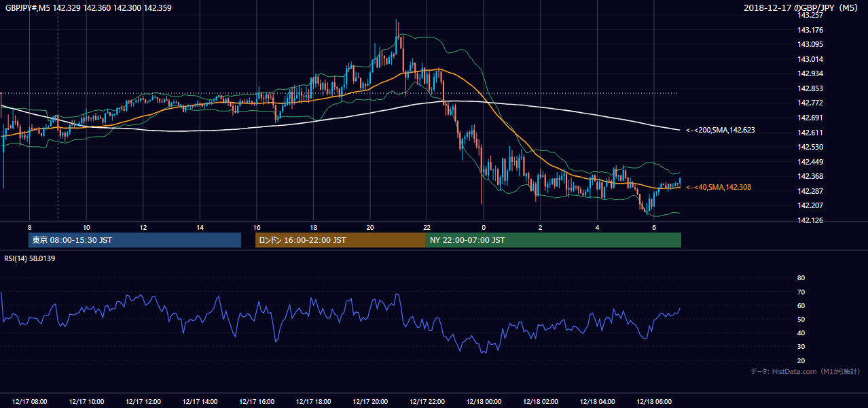Click the RSI scale value 50
This screenshot has height=408, width=868.
pos(801,320)
